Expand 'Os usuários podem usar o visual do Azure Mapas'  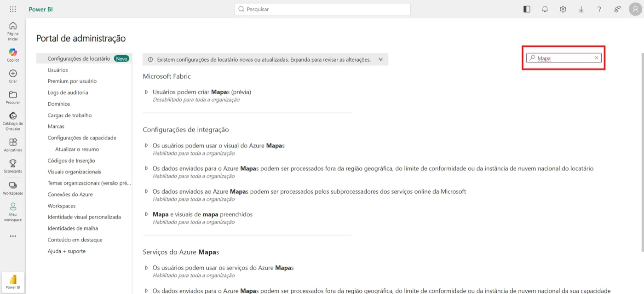147,145
